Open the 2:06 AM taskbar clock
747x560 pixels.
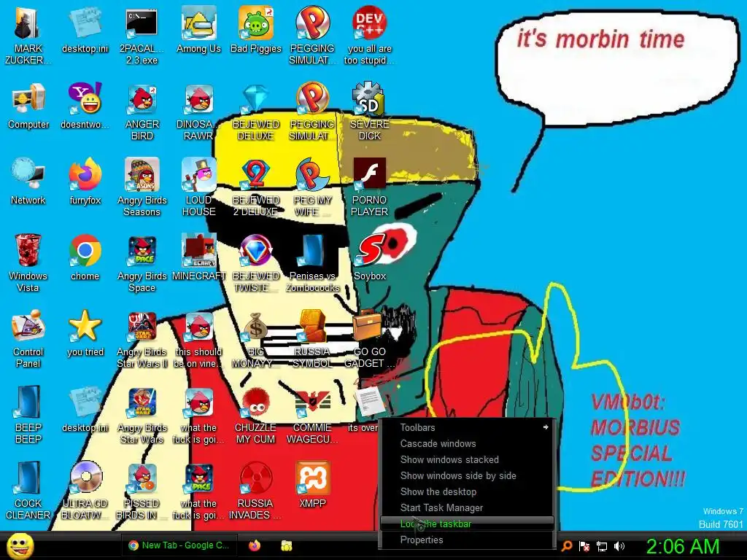(x=682, y=546)
